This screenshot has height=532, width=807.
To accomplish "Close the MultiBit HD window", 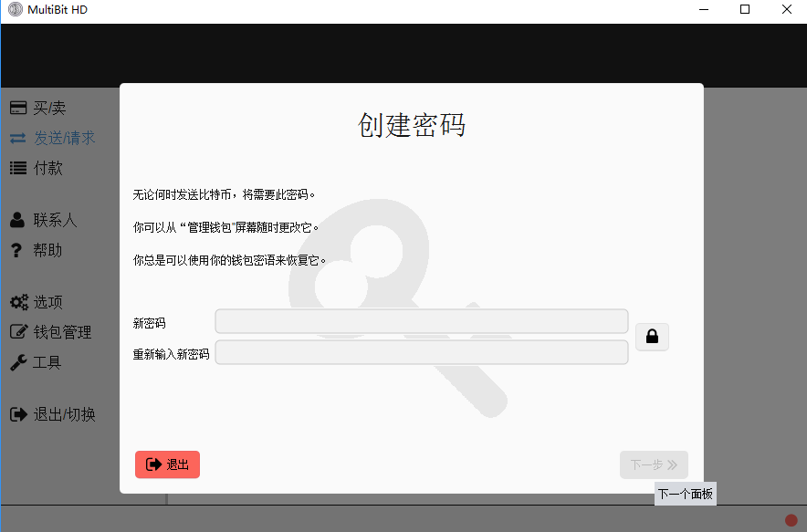I will (x=786, y=9).
